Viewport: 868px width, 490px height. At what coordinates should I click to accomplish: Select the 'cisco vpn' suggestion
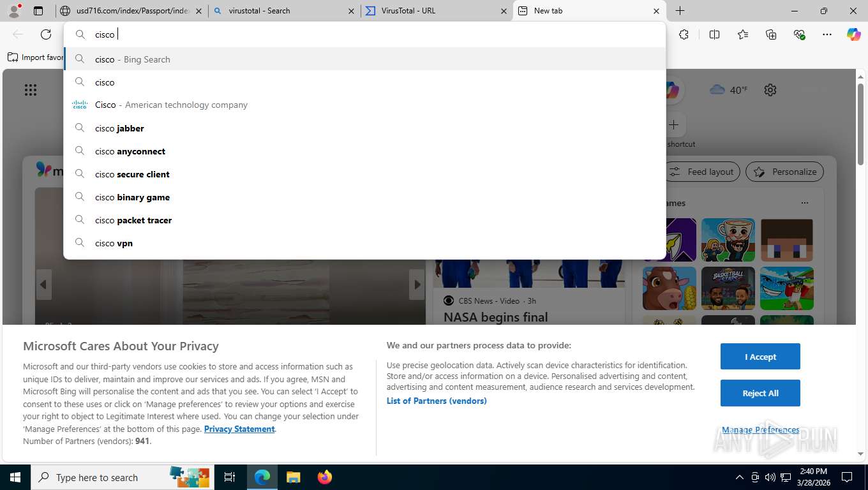click(x=365, y=243)
